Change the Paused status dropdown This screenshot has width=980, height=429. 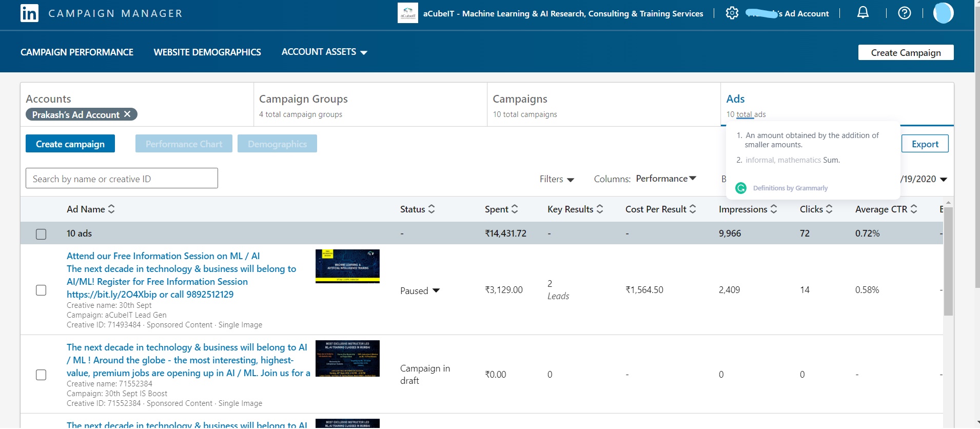[x=420, y=290]
